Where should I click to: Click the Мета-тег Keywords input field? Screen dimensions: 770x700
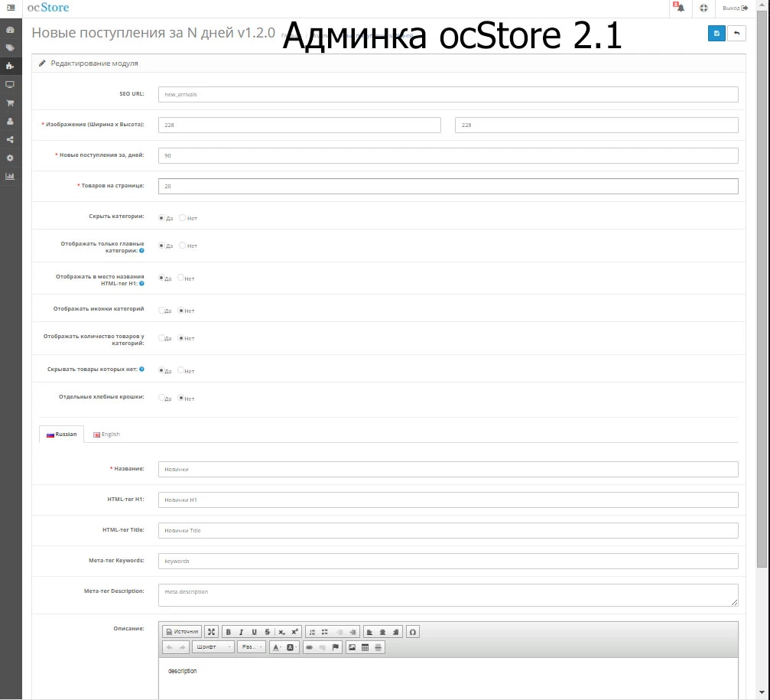tap(448, 561)
